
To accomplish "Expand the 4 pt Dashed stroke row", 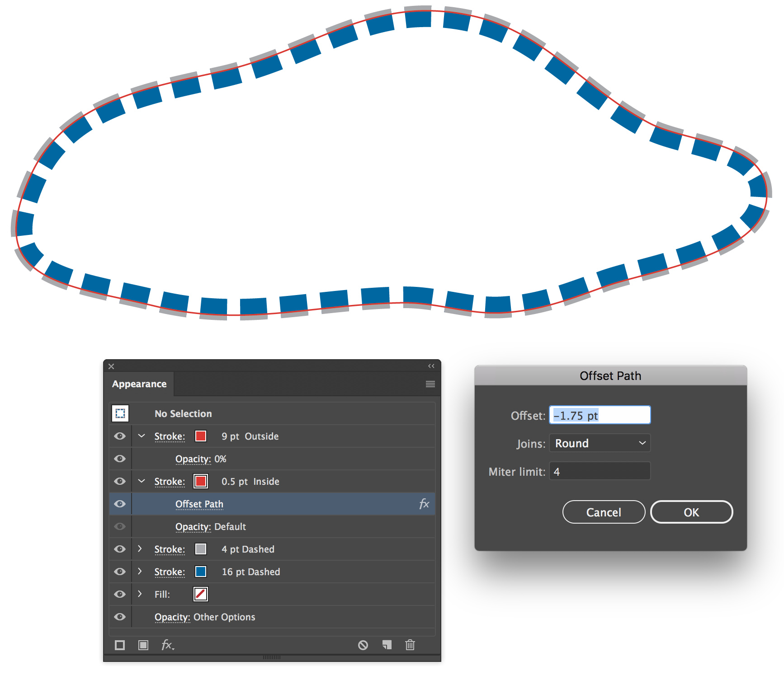I will click(x=140, y=548).
